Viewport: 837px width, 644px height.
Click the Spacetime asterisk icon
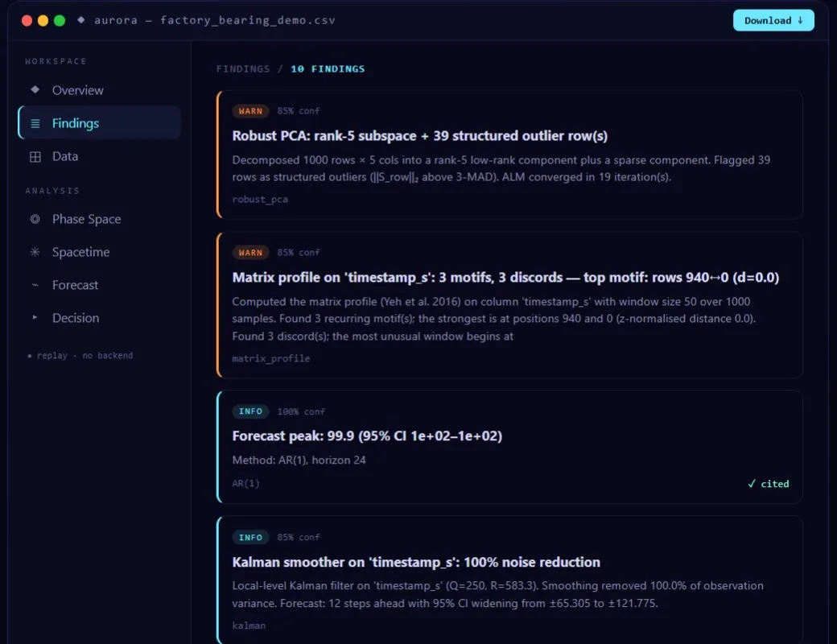click(x=35, y=252)
